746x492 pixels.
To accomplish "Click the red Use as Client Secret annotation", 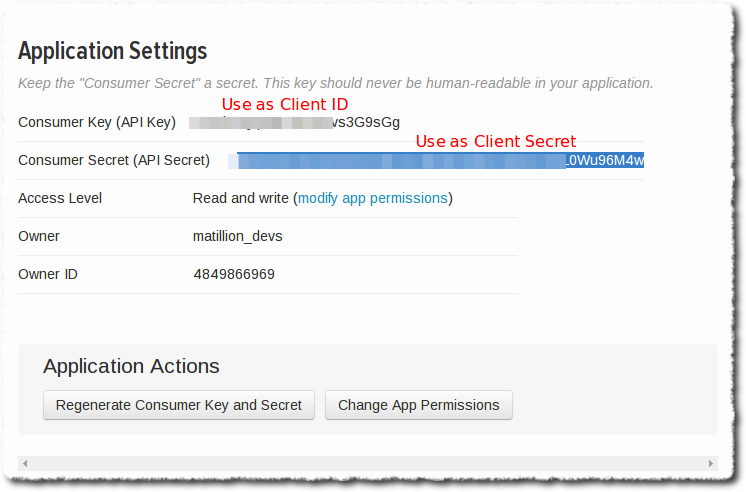I will tap(496, 141).
